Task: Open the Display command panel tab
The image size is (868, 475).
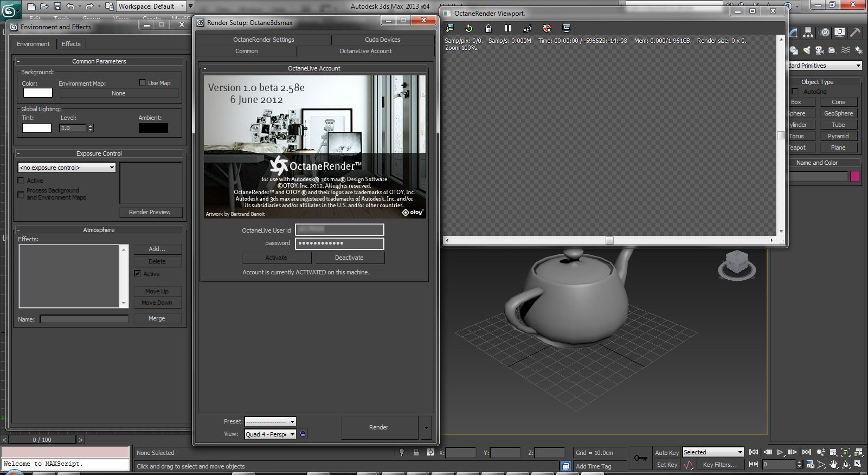Action: [x=840, y=33]
